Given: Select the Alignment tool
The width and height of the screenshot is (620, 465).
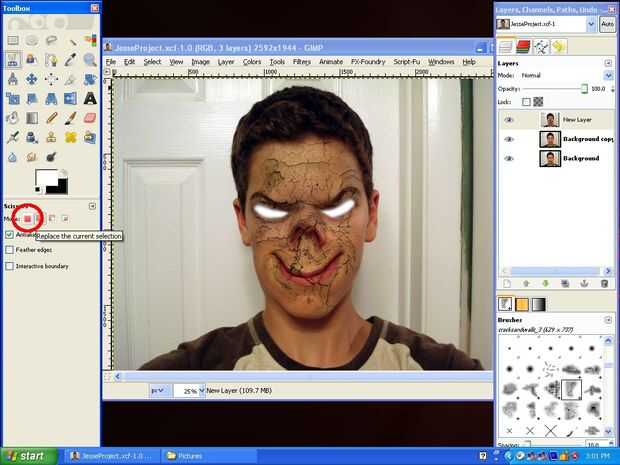Looking at the screenshot, I should tap(51, 79).
